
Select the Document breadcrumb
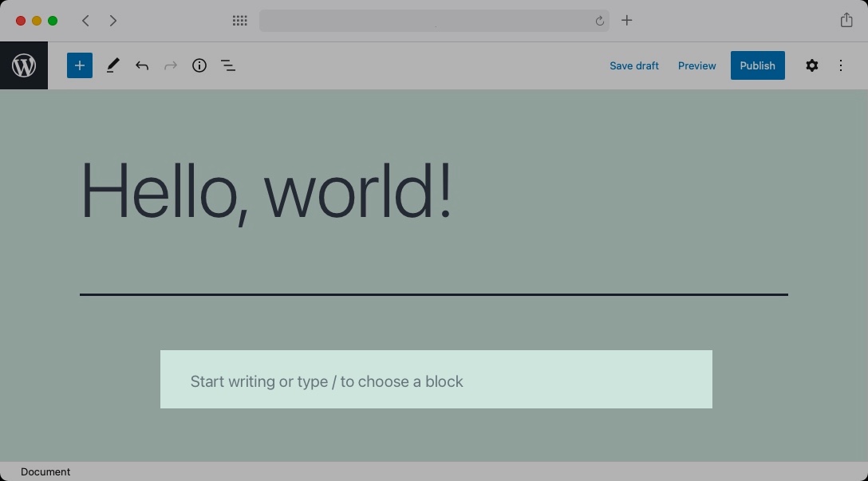click(x=45, y=471)
